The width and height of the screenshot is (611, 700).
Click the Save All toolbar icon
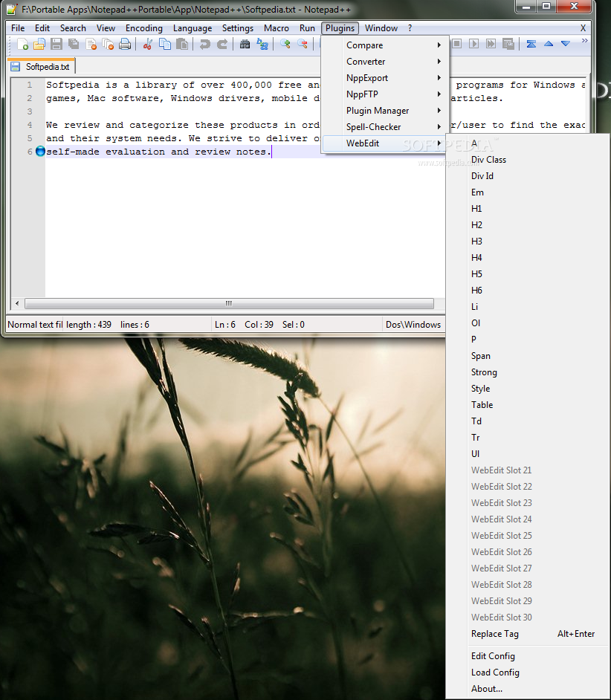tap(74, 44)
